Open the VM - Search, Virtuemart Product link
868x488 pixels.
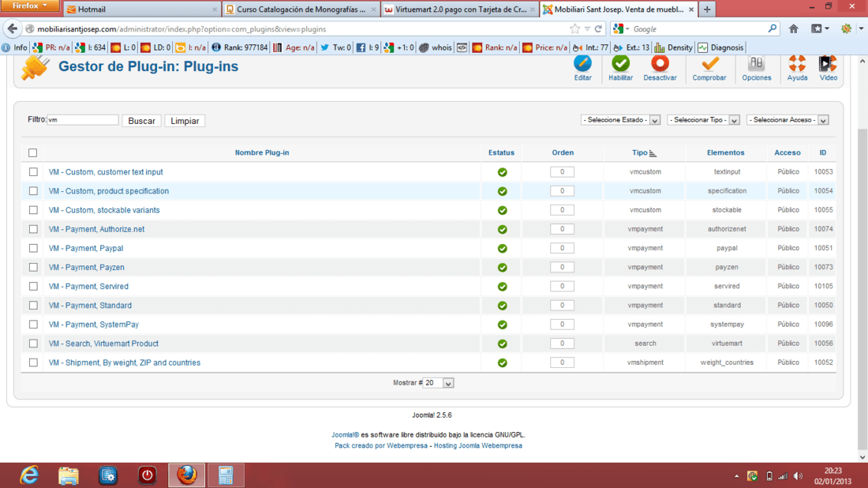point(103,343)
